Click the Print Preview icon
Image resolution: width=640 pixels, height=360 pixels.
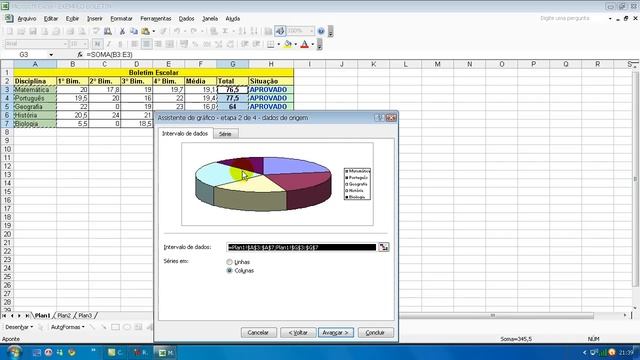coord(82,31)
